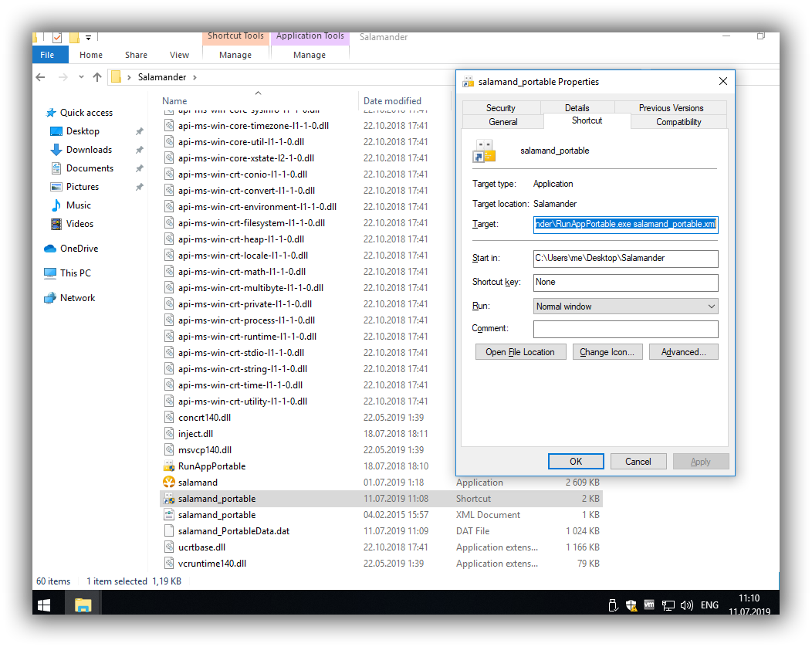Expand the Salamander breadcrumb chevron
This screenshot has width=812, height=647.
[x=195, y=77]
